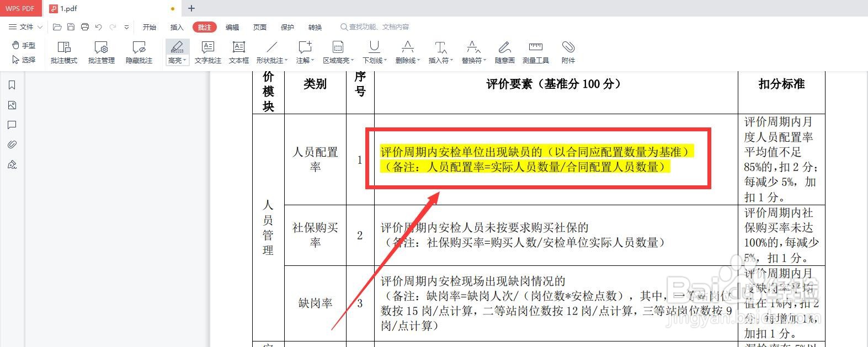Viewport: 868px width, 347px height.
Task: Select the 选择 pointer tool
Action: coord(24,60)
